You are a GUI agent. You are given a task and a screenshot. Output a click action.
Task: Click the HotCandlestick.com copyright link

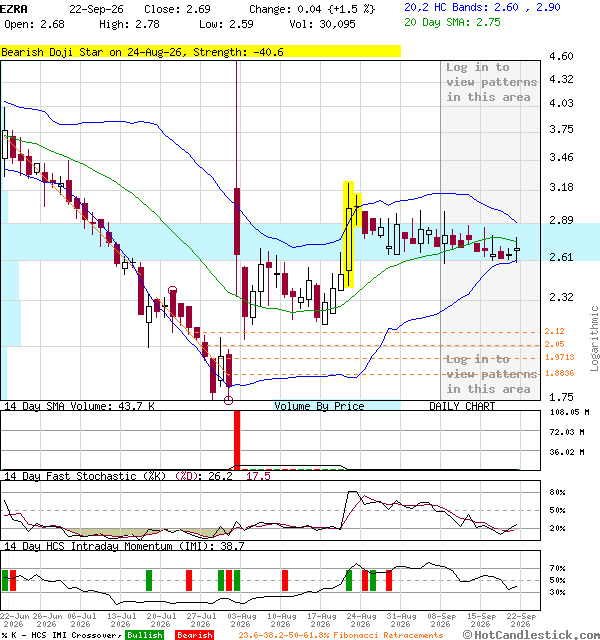click(x=531, y=635)
